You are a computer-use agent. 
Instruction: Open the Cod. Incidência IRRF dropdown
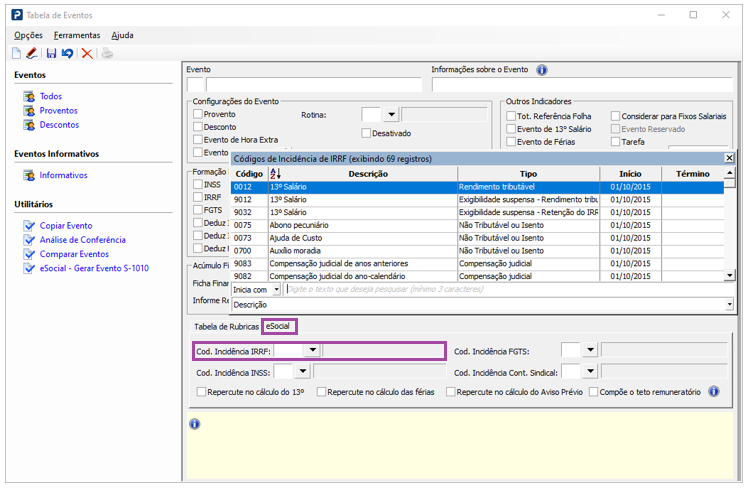point(312,351)
